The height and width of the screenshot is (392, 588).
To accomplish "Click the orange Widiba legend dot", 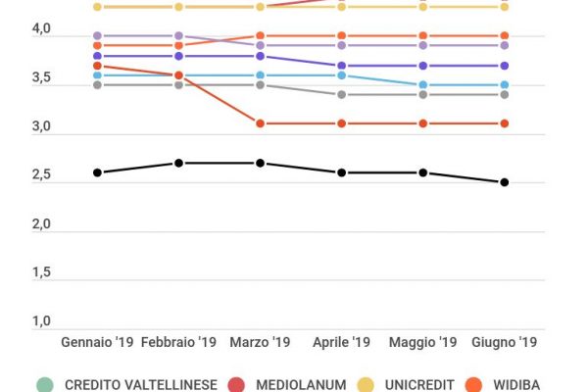I will 475,385.
